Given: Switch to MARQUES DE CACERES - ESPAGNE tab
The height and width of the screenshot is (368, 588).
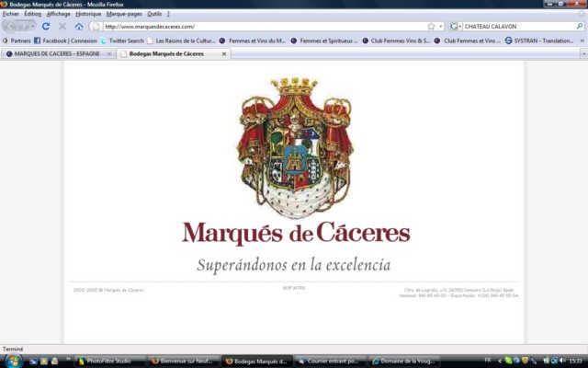Looking at the screenshot, I should 57,54.
